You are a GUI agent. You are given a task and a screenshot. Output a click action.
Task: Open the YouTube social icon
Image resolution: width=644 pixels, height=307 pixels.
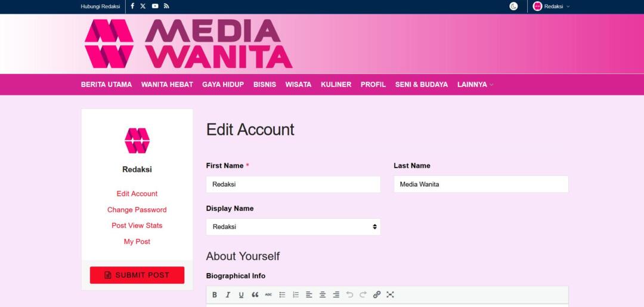pyautogui.click(x=155, y=6)
